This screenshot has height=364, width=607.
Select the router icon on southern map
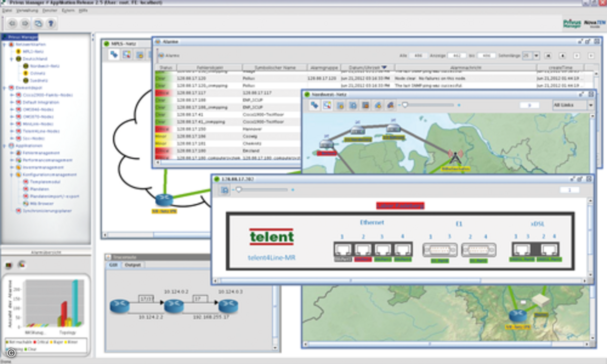(517, 316)
